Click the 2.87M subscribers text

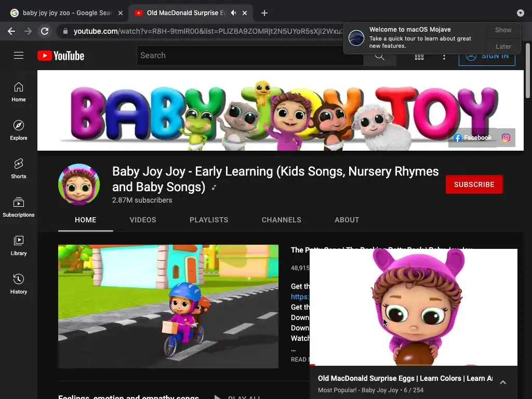point(142,200)
